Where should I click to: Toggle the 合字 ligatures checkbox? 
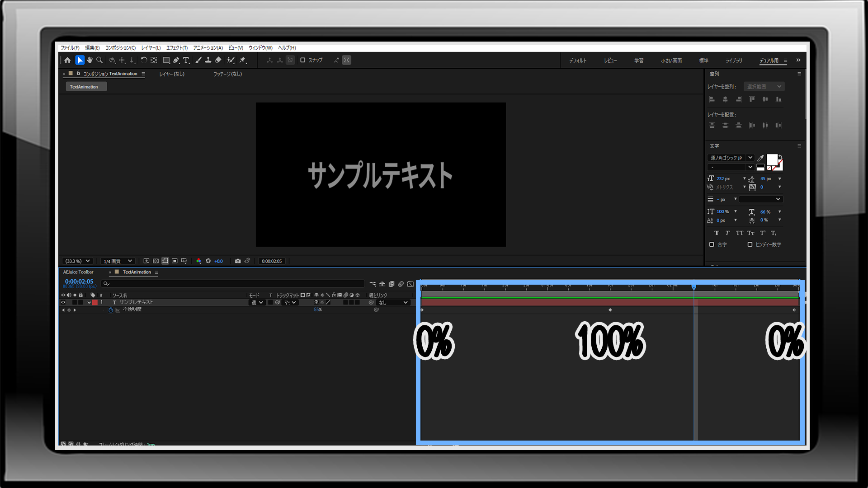tap(712, 244)
